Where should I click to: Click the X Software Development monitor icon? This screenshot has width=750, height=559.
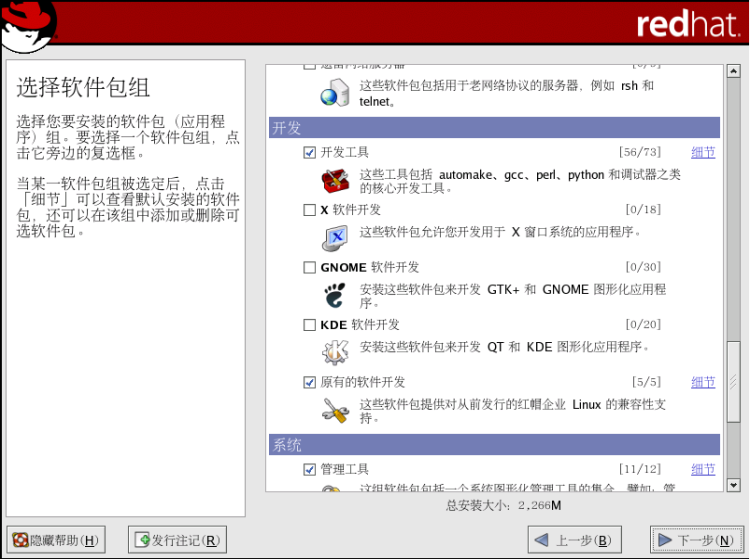click(x=335, y=238)
